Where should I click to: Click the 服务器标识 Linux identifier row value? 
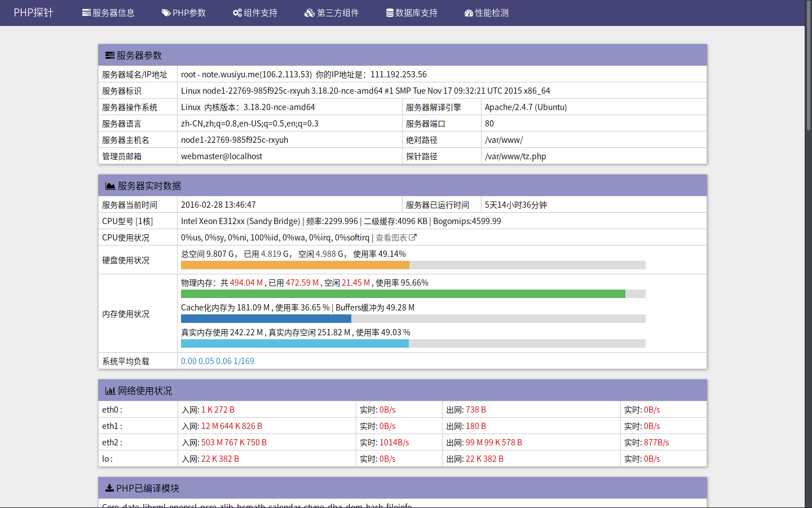[442, 91]
